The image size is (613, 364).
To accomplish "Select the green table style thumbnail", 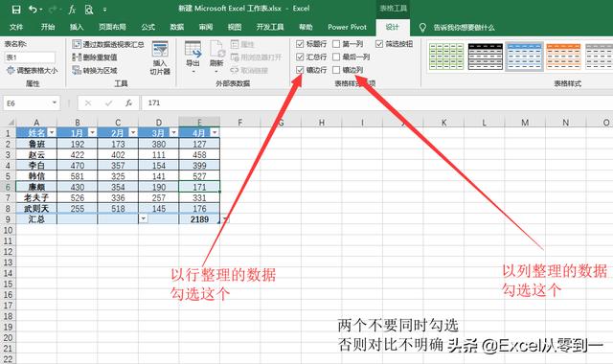I will 446,57.
